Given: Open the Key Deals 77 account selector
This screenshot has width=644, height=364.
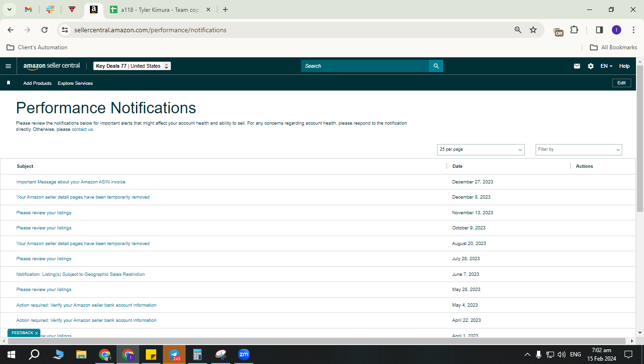Looking at the screenshot, I should click(132, 66).
